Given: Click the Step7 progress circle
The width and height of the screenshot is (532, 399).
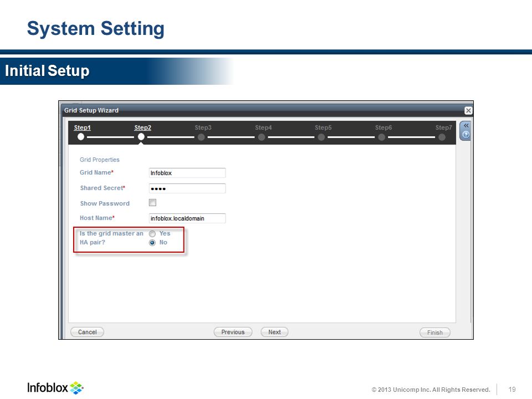Looking at the screenshot, I should pos(442,137).
